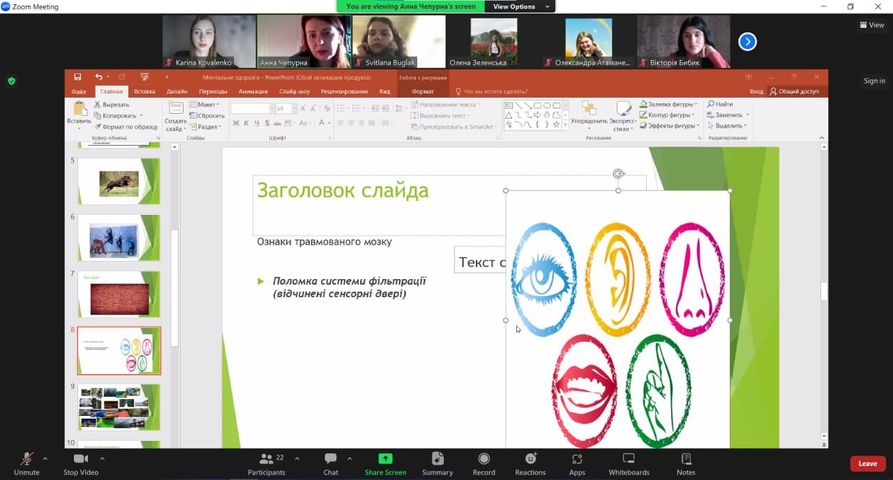Unmute the microphone in Zoom
The width and height of the screenshot is (893, 480).
[x=26, y=460]
